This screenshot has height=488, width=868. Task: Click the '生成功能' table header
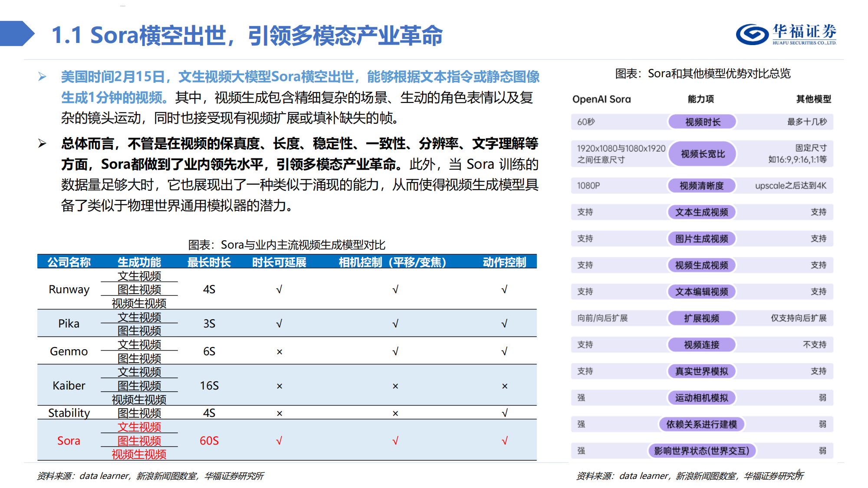[139, 262]
